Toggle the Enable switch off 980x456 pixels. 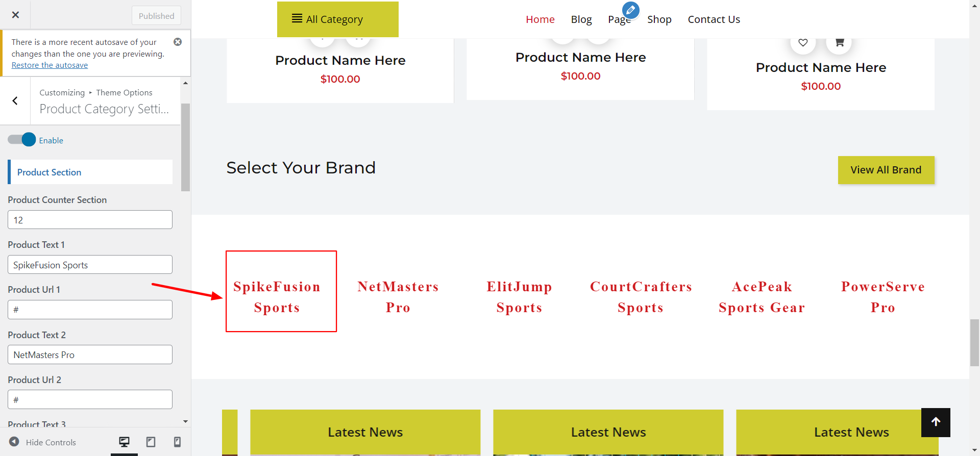pyautogui.click(x=22, y=140)
